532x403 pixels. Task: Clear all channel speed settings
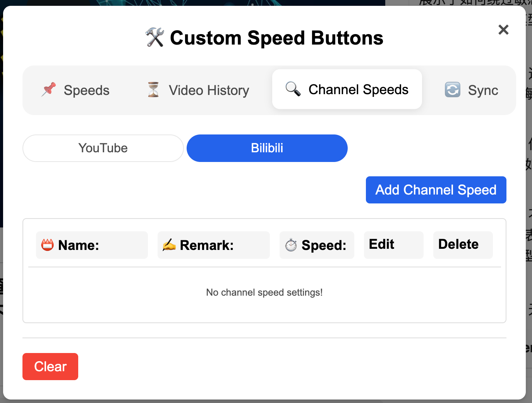[50, 367]
